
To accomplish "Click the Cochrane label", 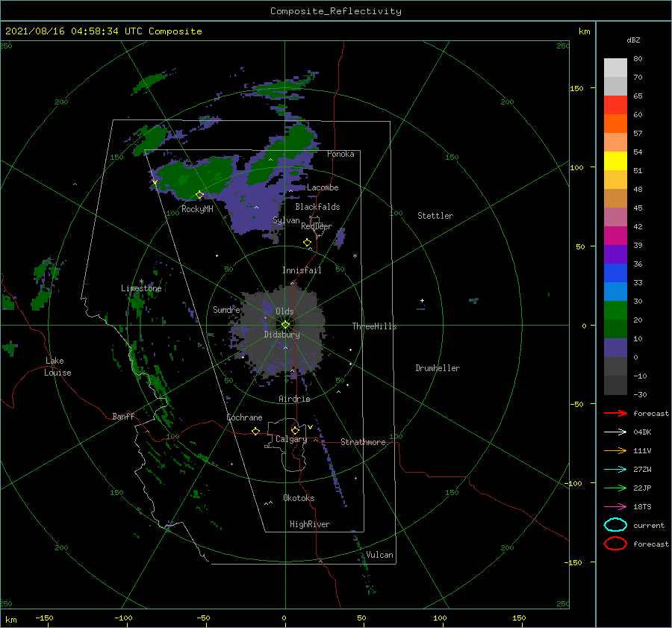I will coord(244,417).
